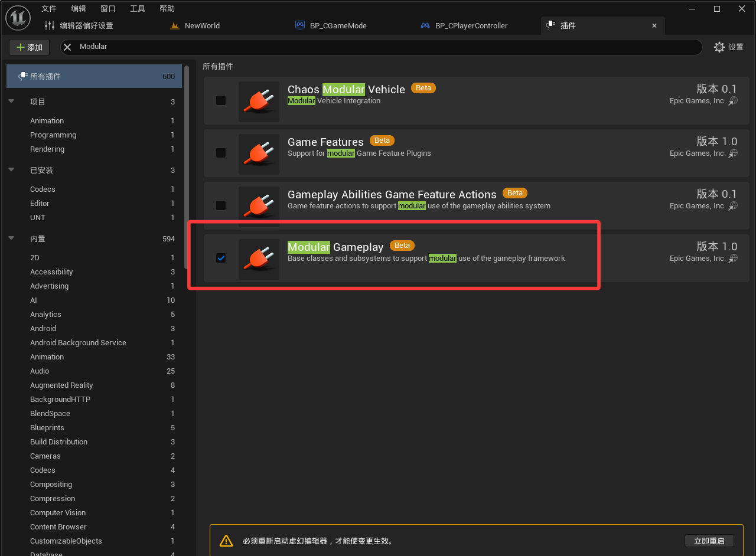Open the 工具 menu
The image size is (756, 556).
pyautogui.click(x=138, y=8)
